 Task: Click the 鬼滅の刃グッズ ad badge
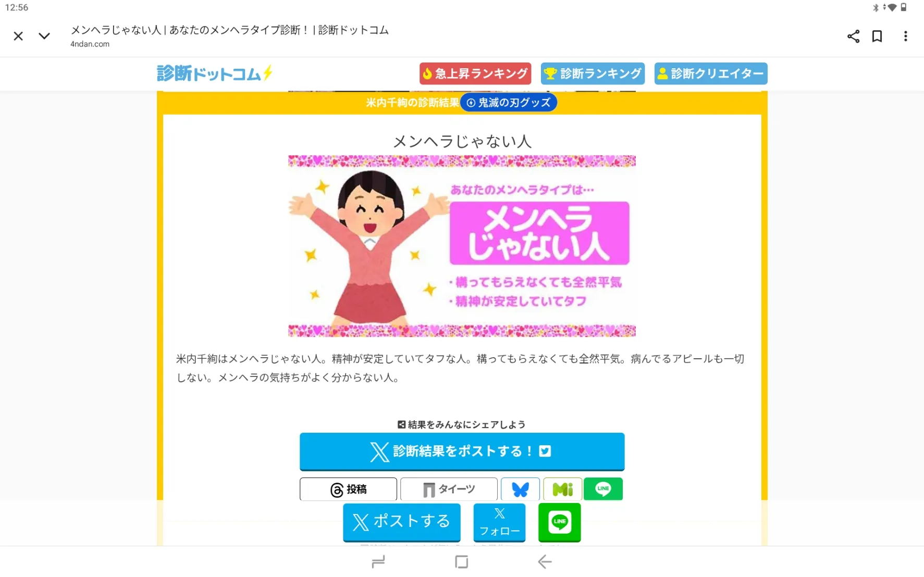pos(509,103)
